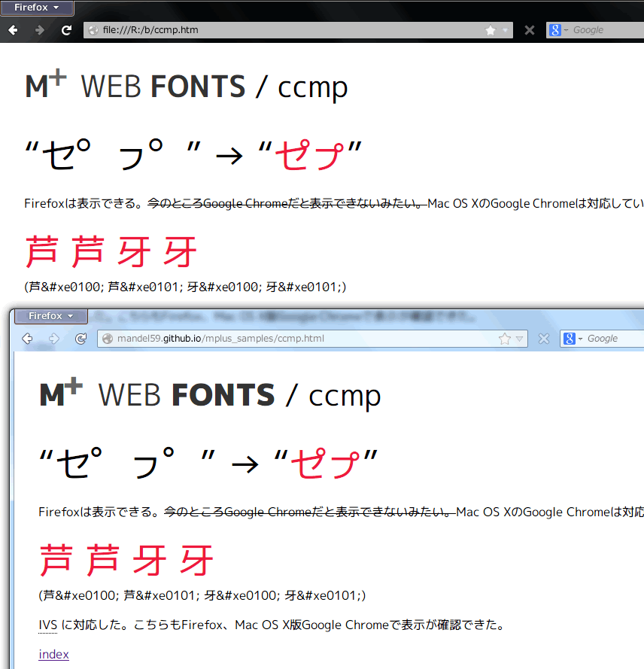Click the red kanji '芦 芦 牙 牙' line in the lower window
Screen dimensions: 644x669
126,560
